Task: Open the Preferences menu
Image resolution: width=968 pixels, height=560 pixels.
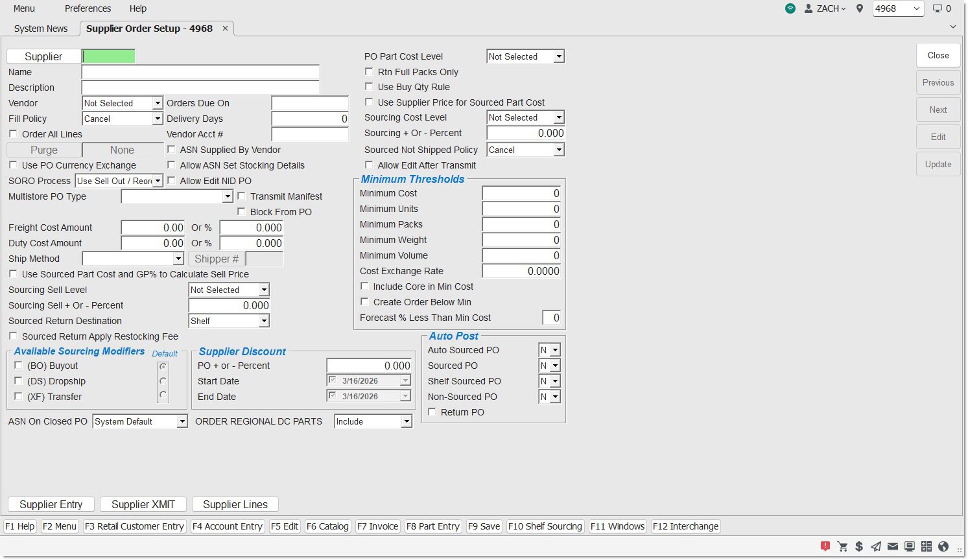Action: click(x=88, y=8)
